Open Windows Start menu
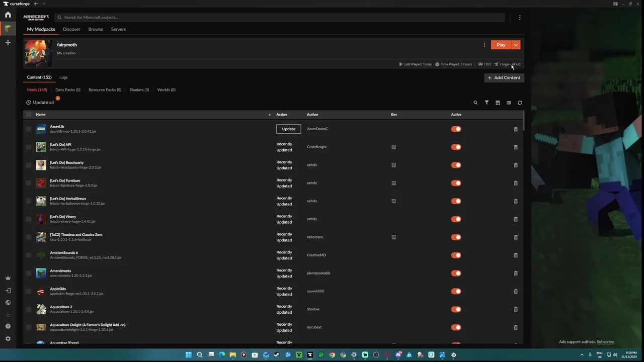 (x=189, y=355)
